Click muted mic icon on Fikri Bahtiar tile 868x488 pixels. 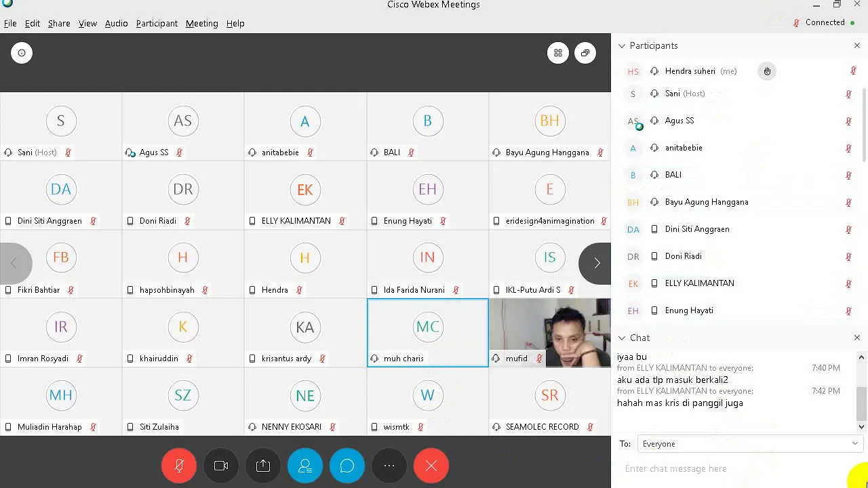tap(71, 290)
